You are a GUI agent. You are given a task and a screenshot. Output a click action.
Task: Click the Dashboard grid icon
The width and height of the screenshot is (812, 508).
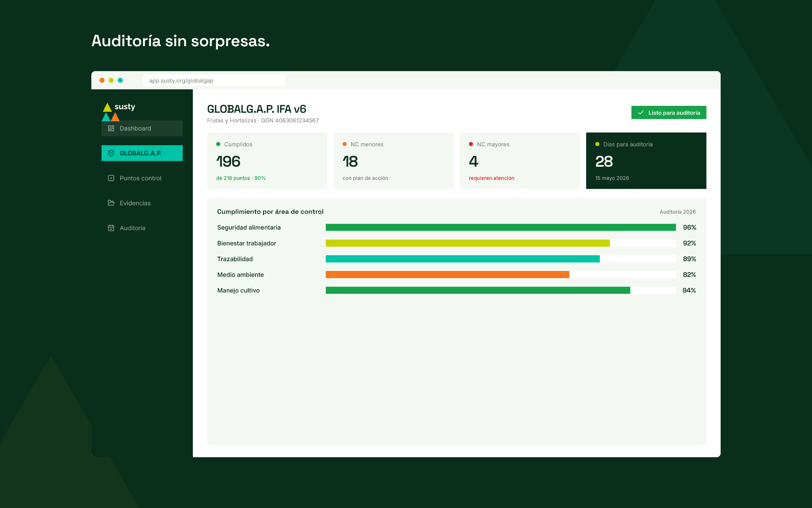[x=111, y=128]
